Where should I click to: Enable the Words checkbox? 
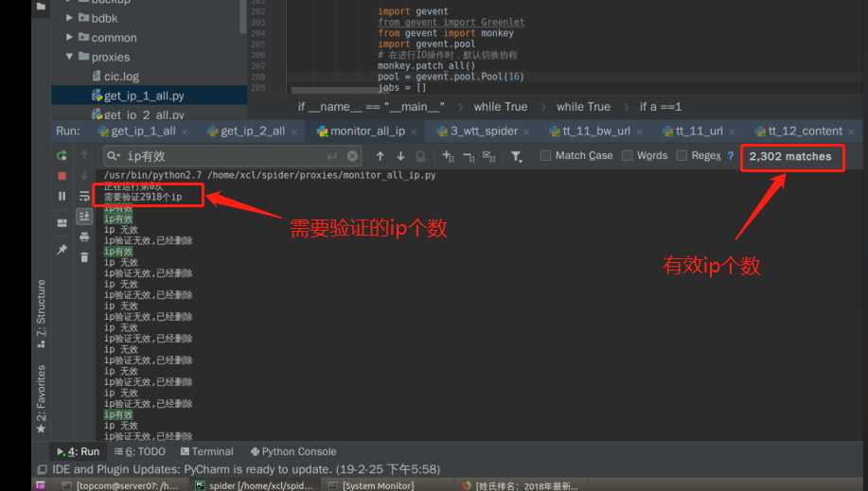click(x=628, y=155)
